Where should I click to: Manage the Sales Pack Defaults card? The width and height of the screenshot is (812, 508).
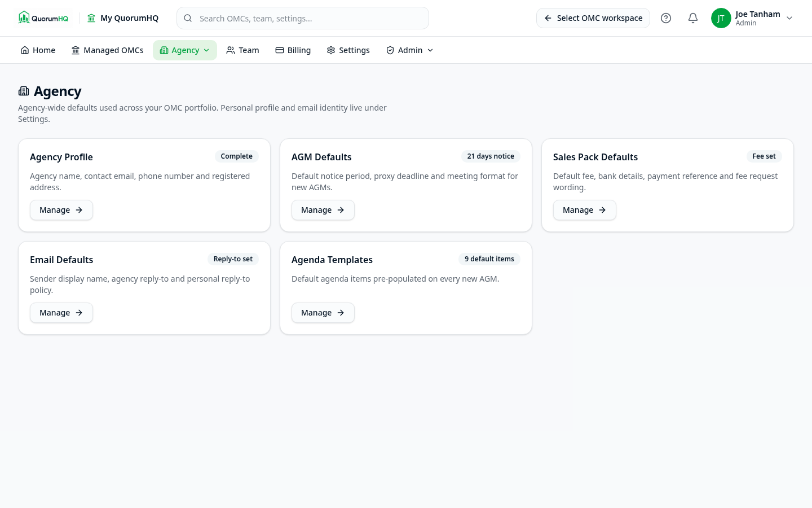[x=585, y=210]
